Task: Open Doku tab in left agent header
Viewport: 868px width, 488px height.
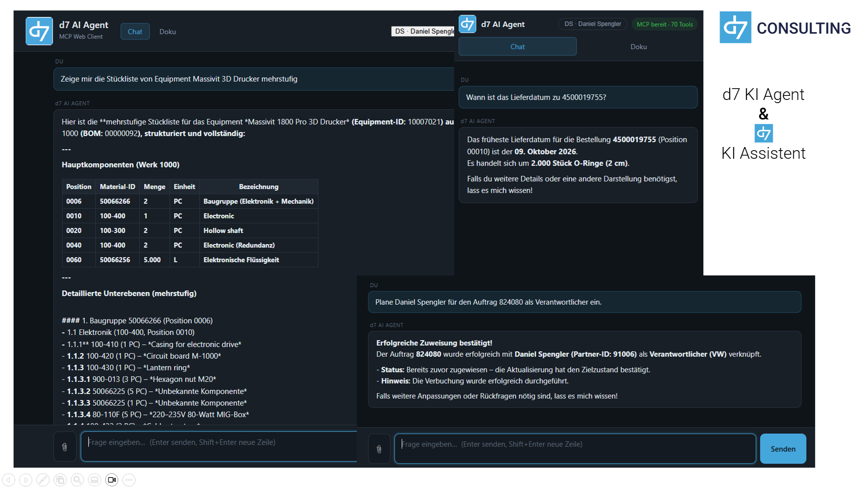Action: (167, 32)
